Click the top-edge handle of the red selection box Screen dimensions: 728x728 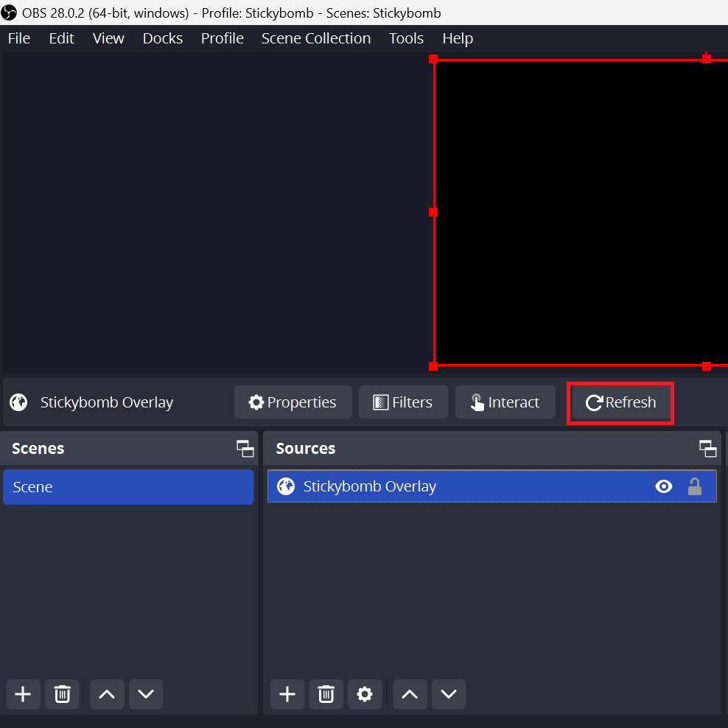pyautogui.click(x=707, y=59)
